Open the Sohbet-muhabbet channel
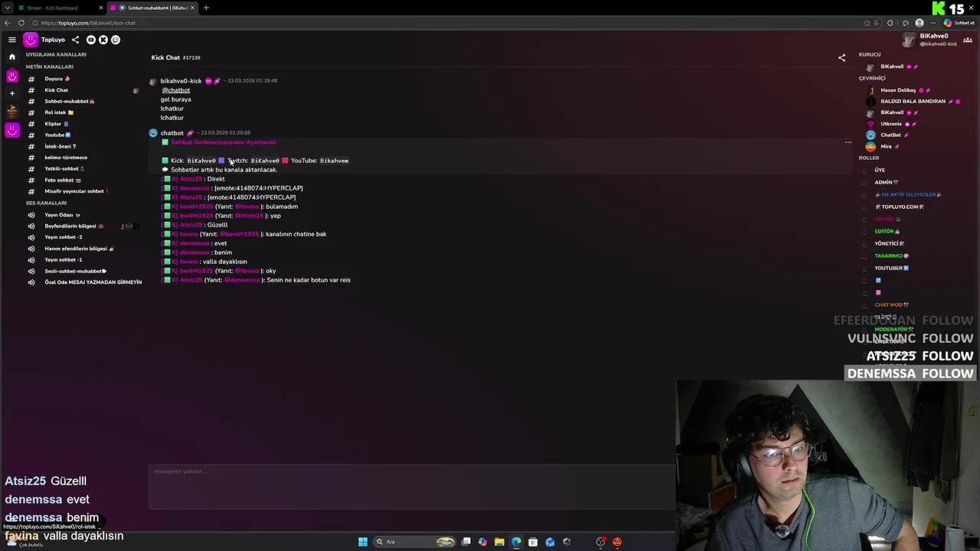 [x=69, y=101]
